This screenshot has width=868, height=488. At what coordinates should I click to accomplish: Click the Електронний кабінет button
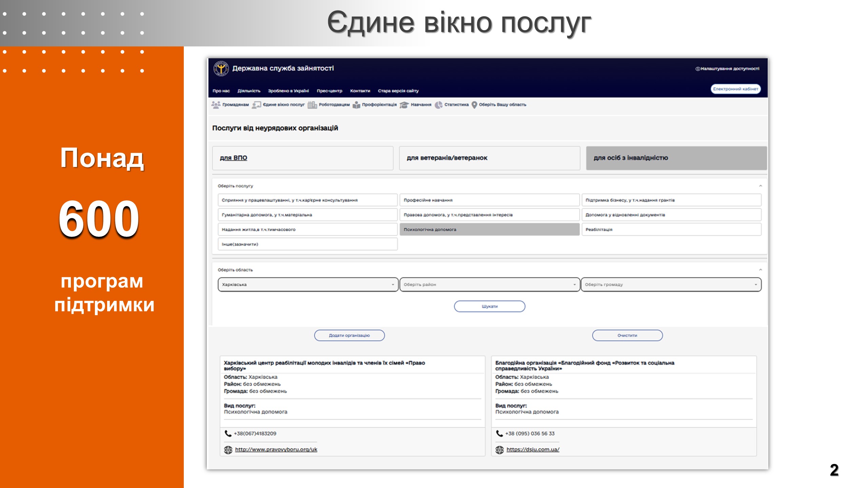[735, 89]
